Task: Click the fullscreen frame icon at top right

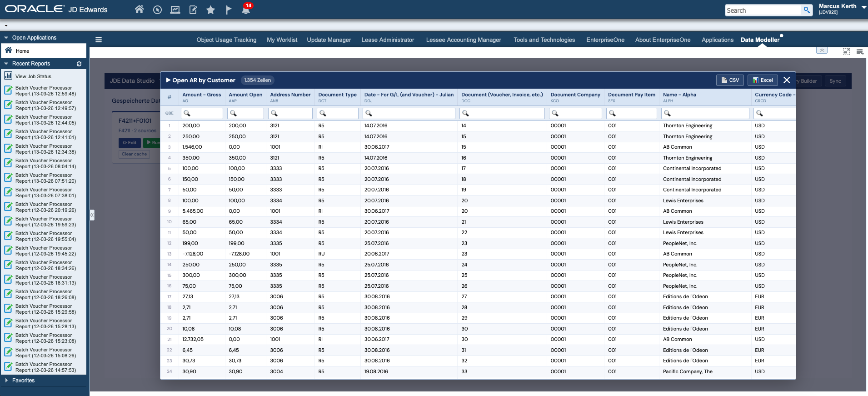Action: coord(846,51)
